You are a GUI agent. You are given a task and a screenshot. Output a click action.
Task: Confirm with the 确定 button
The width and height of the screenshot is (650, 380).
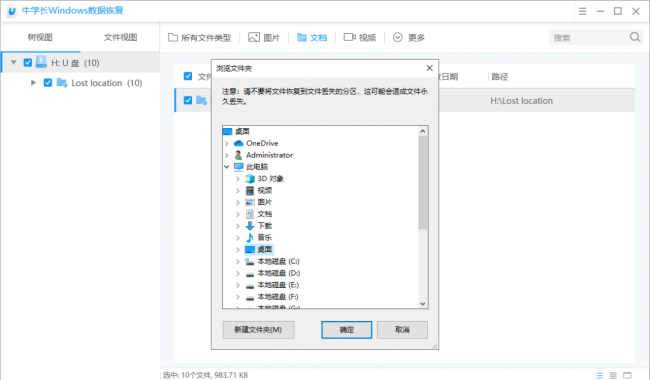pos(347,330)
